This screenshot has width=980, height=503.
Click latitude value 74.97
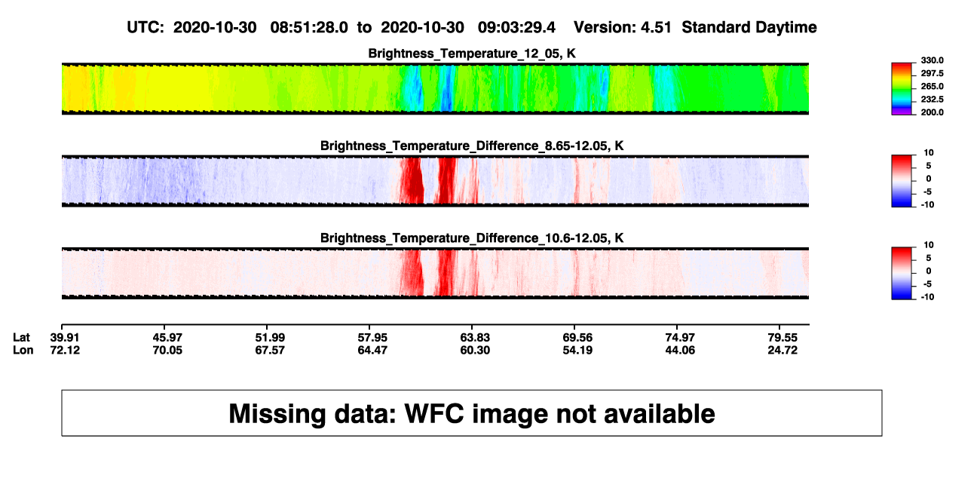[680, 337]
